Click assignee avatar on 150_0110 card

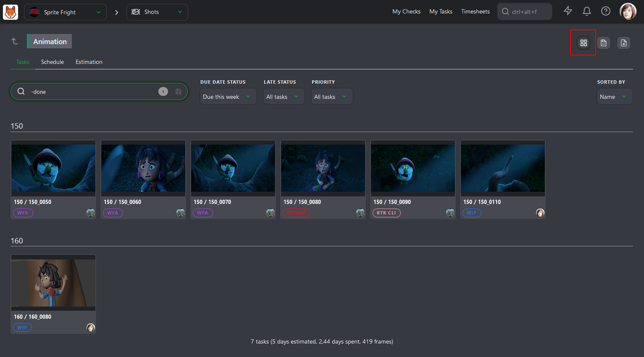pyautogui.click(x=540, y=213)
